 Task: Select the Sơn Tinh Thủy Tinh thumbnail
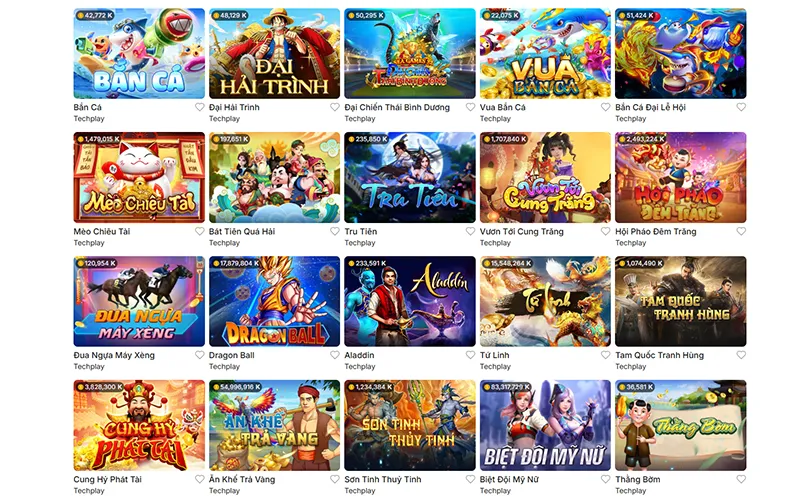pyautogui.click(x=410, y=425)
